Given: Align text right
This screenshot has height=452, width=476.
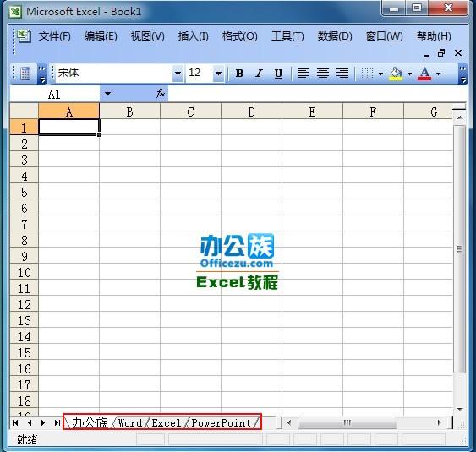Looking at the screenshot, I should [x=342, y=74].
